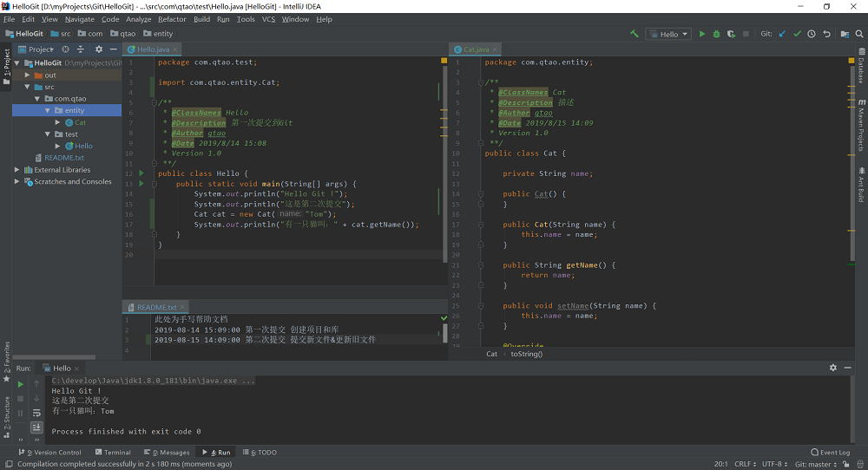The image size is (868, 470).
Task: Revert changes with Git undo arrow
Action: click(x=826, y=34)
